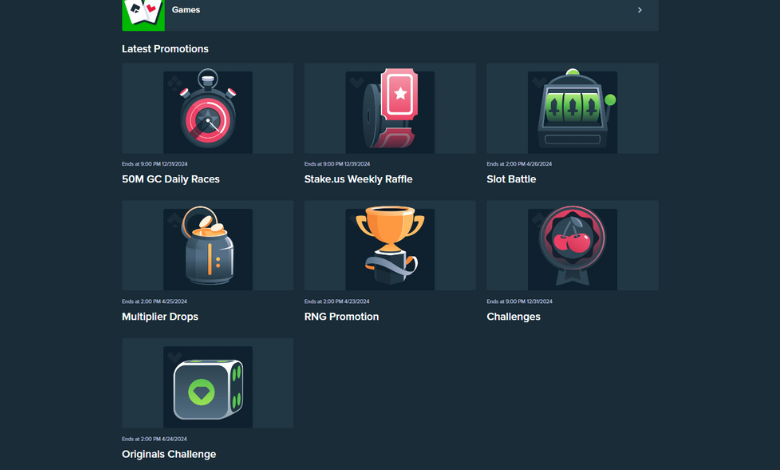Click the gold trophy image
The width and height of the screenshot is (780, 470).
(390, 248)
